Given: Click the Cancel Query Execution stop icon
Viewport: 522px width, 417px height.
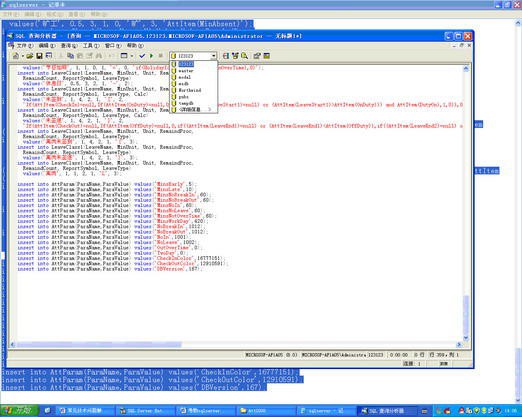Looking at the screenshot, I should pyautogui.click(x=161, y=56).
